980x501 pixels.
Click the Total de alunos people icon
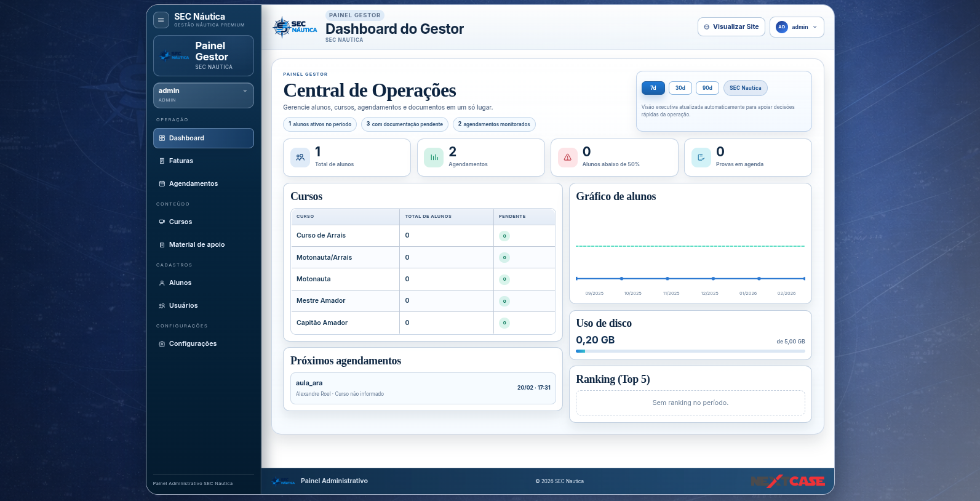[300, 158]
